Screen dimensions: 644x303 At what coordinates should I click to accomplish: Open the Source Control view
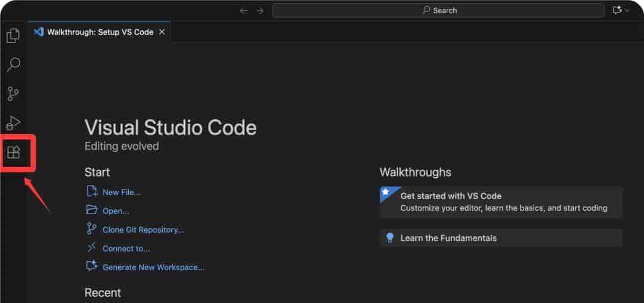[x=13, y=94]
